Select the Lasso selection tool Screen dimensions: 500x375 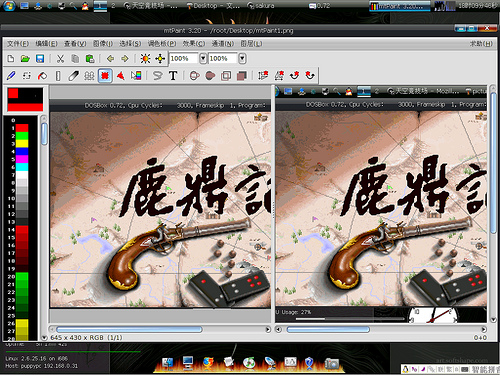pyautogui.click(x=157, y=76)
